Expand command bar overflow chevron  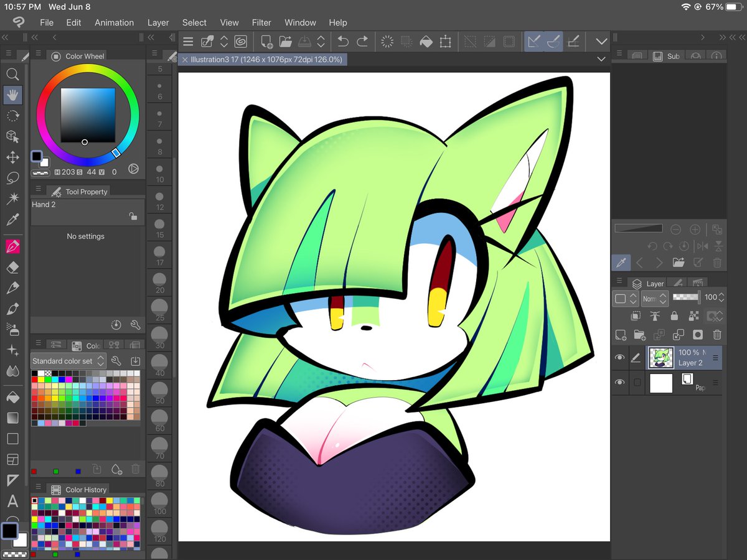tap(601, 42)
